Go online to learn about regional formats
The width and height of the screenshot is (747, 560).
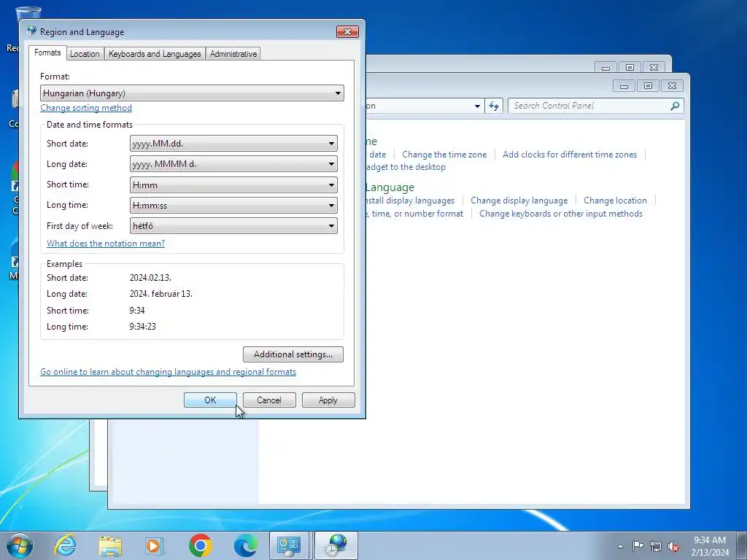tap(169, 371)
